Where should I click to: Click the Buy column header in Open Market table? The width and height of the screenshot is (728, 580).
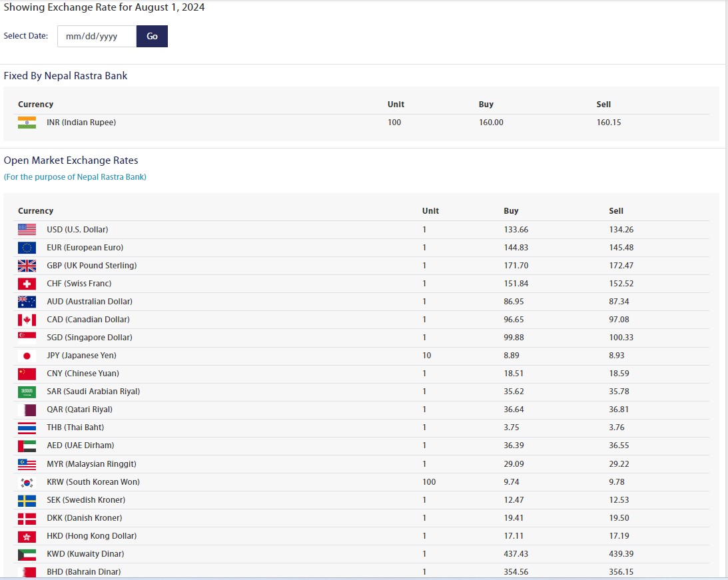(511, 211)
